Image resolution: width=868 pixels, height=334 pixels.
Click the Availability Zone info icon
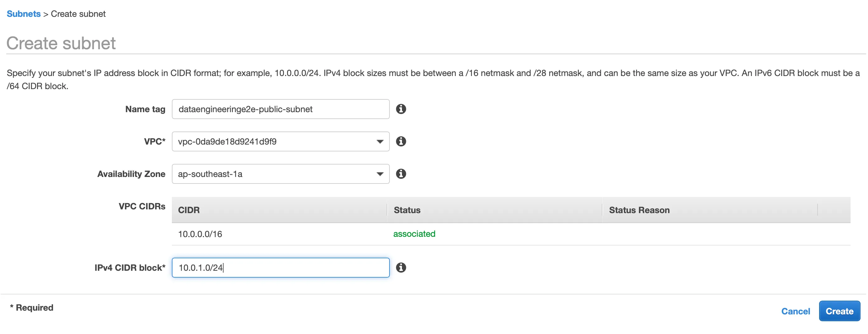click(401, 174)
